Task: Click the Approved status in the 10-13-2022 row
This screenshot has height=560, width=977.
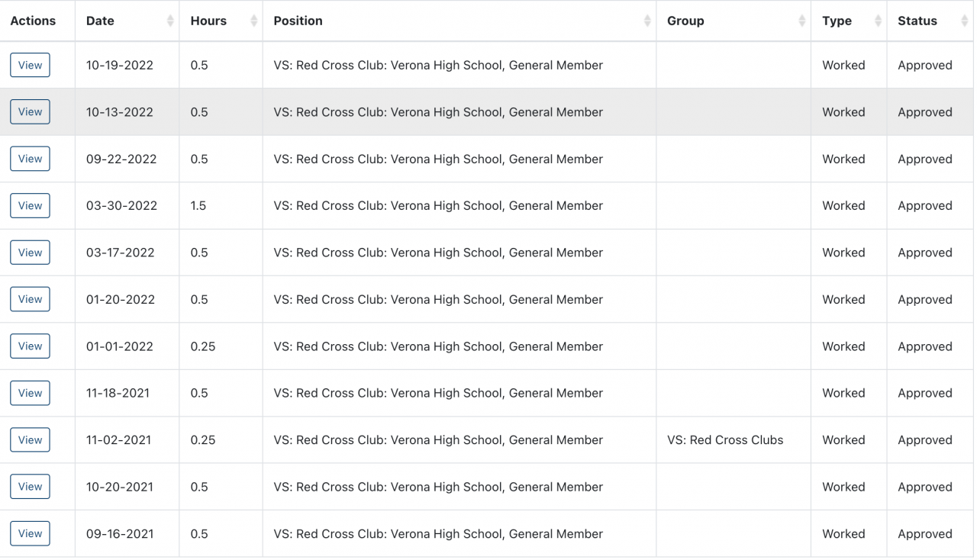Action: coord(924,112)
